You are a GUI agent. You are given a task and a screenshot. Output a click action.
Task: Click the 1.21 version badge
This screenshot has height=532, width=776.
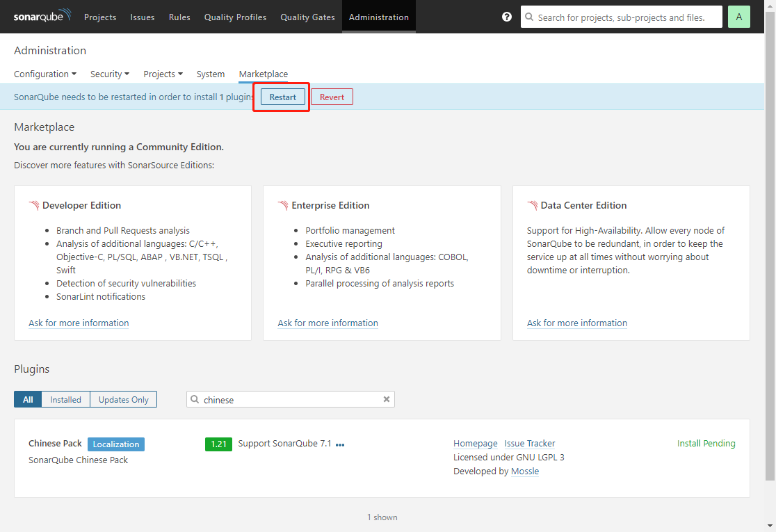pyautogui.click(x=219, y=444)
